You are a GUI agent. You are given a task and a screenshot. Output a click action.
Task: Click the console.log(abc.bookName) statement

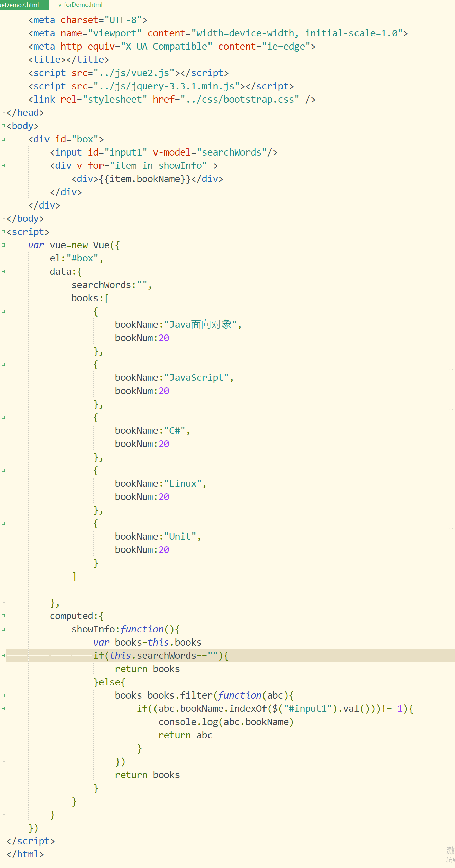pyautogui.click(x=226, y=722)
